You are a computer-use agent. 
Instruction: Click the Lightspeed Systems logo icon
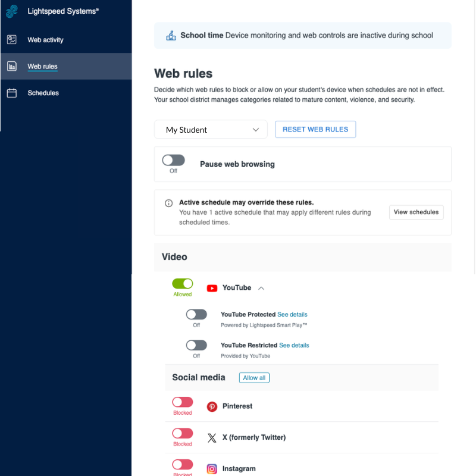point(12,11)
